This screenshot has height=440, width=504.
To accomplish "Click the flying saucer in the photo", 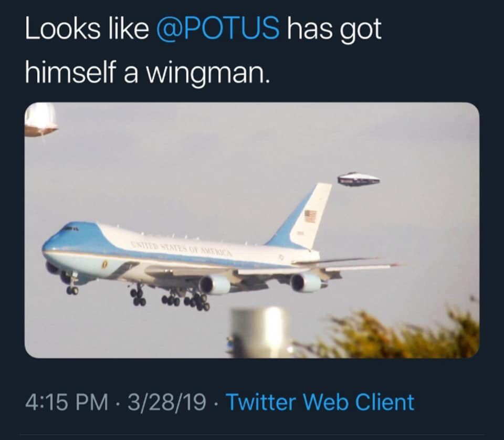I will (x=358, y=180).
